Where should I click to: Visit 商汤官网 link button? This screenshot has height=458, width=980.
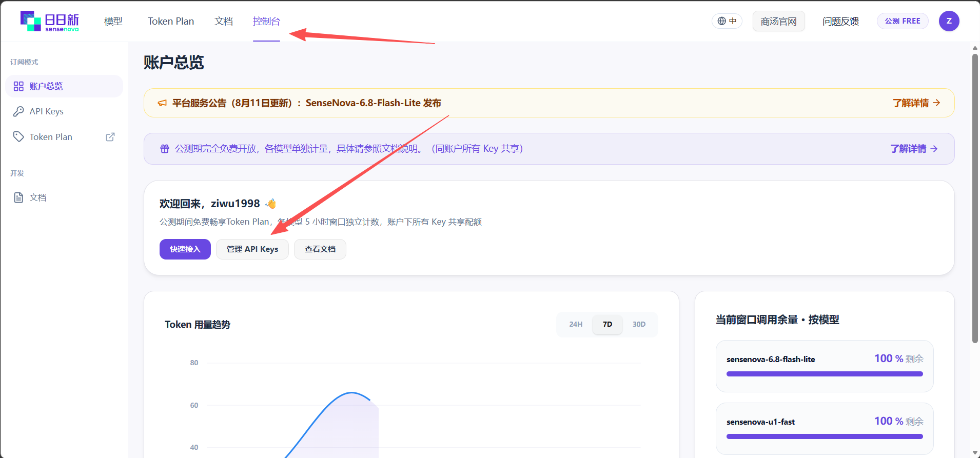(x=779, y=21)
